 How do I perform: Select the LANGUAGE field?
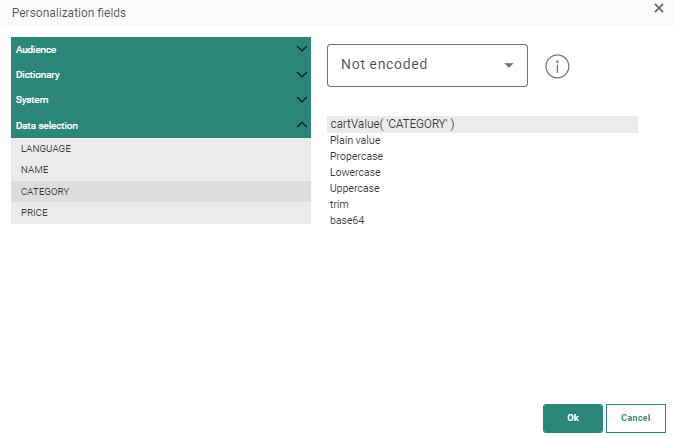pos(160,148)
